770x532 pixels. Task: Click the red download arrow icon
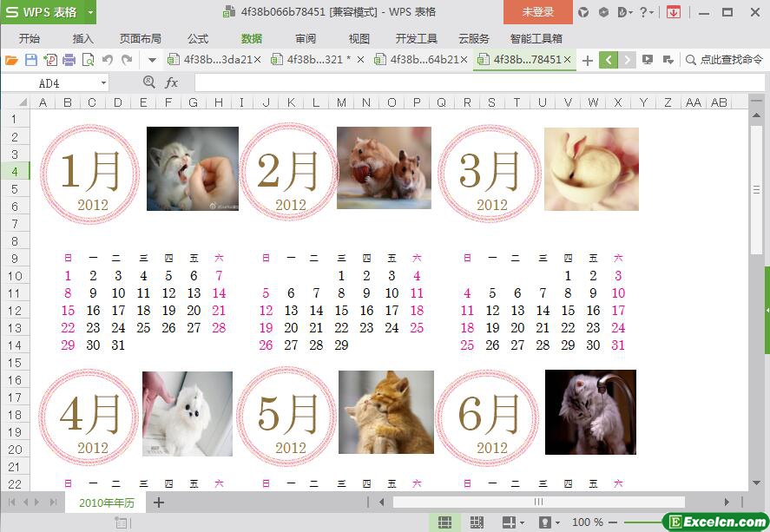click(x=674, y=12)
